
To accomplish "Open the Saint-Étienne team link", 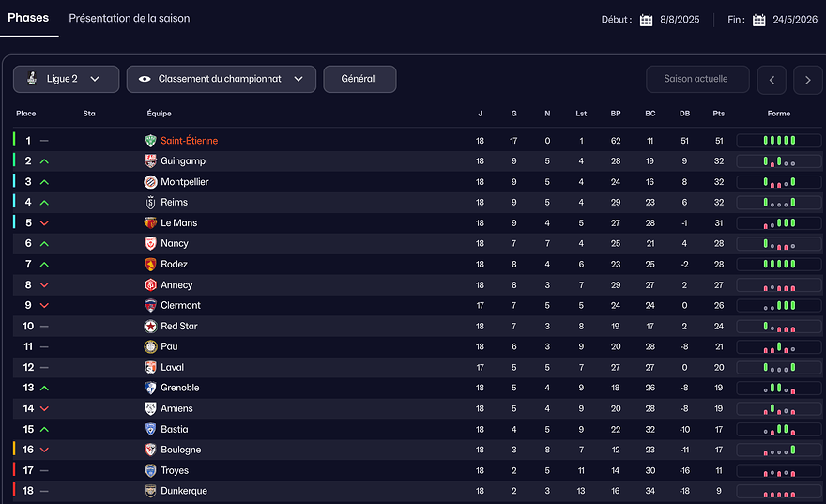I will coord(189,141).
